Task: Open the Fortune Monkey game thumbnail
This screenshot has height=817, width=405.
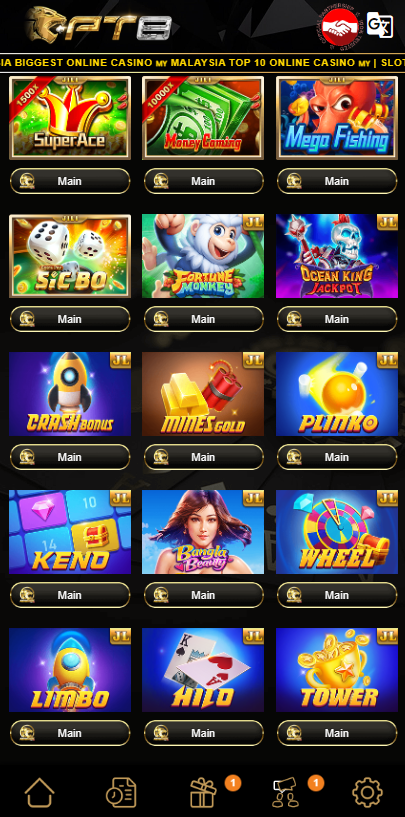Action: 203,256
